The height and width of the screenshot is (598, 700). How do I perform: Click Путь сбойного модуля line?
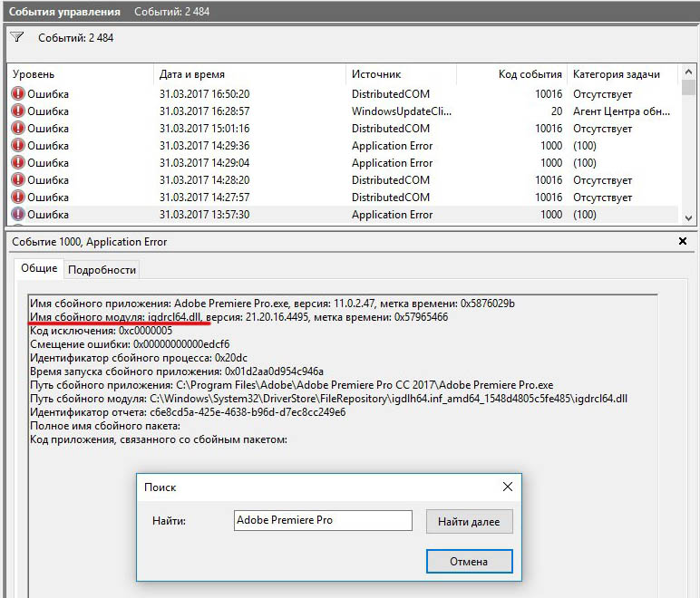click(328, 399)
